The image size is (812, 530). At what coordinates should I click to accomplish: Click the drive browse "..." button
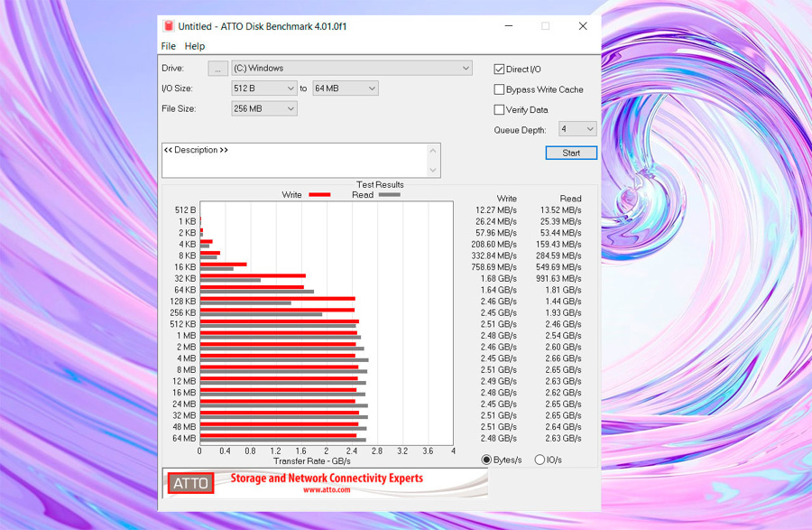tap(218, 69)
